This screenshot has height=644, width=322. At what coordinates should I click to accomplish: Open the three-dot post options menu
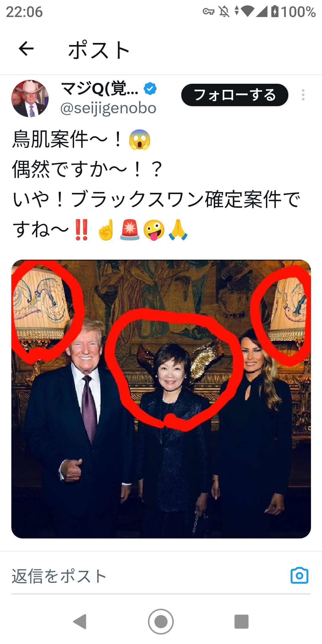click(x=303, y=95)
